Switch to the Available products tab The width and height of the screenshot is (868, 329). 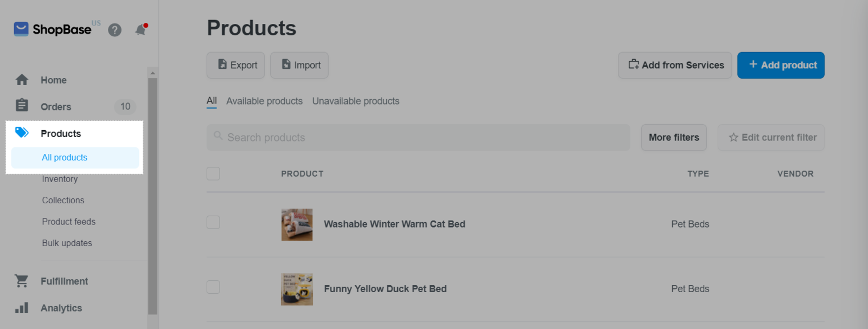(264, 101)
